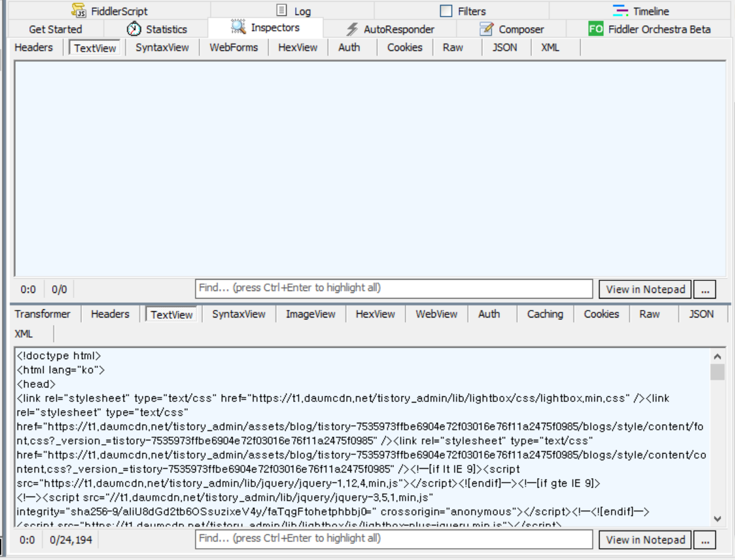Select request XML inspector tab
735x560 pixels.
(550, 47)
